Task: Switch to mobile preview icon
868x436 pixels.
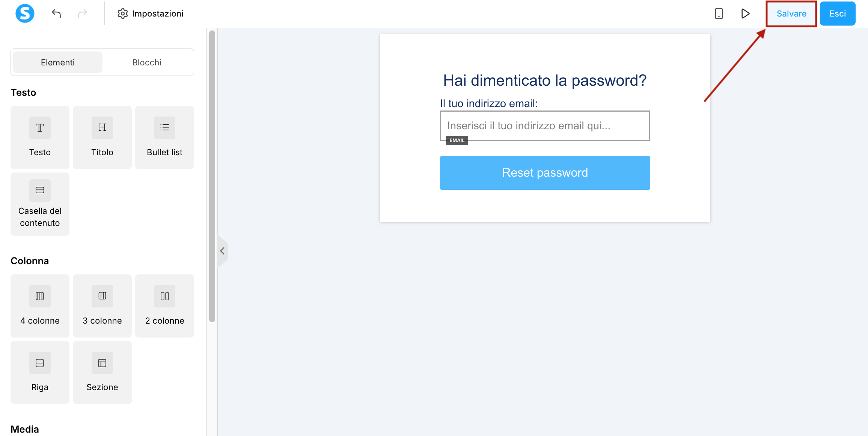Action: (x=719, y=14)
